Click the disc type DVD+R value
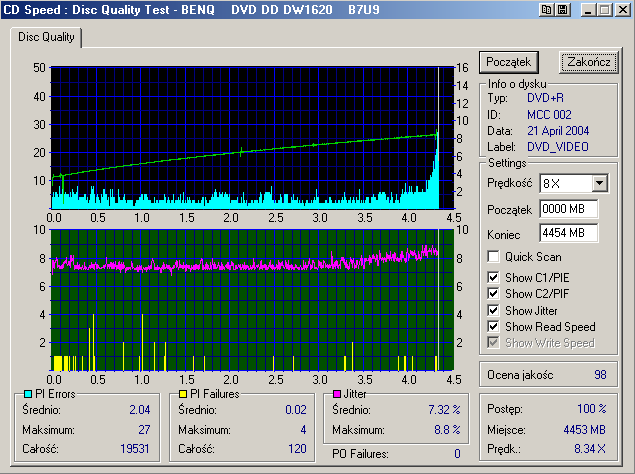 (x=545, y=98)
